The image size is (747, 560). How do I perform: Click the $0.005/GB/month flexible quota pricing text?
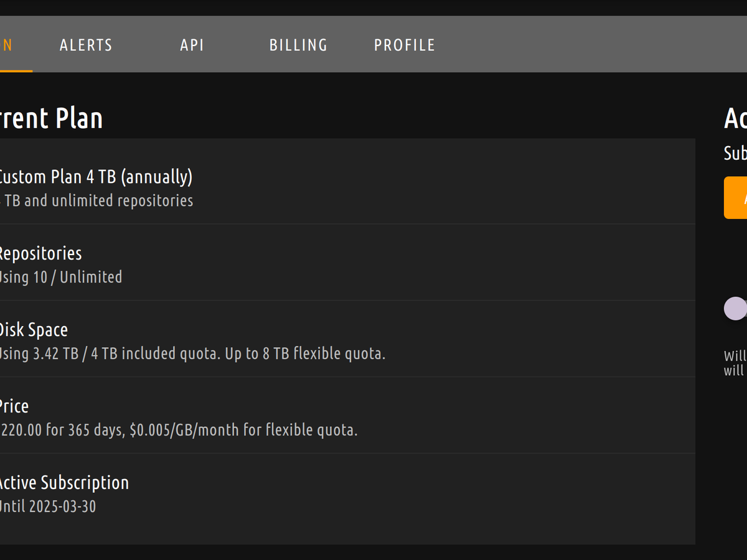(x=243, y=431)
